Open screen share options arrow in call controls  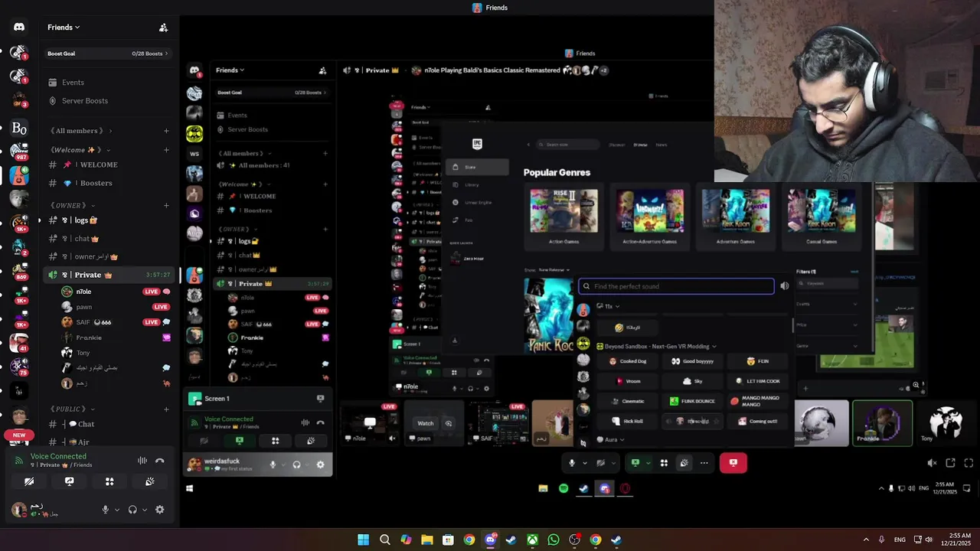click(x=648, y=463)
